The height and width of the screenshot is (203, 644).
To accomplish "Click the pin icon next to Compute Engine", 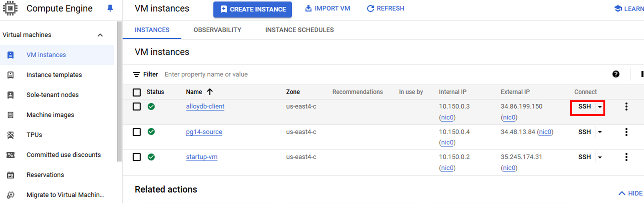I will [110, 8].
